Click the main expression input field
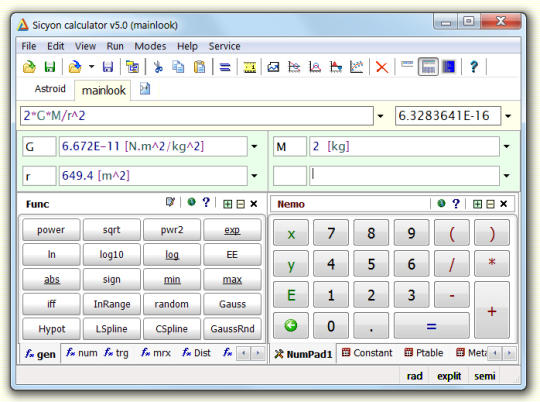Screen dimensions: 540x402 click(197, 116)
